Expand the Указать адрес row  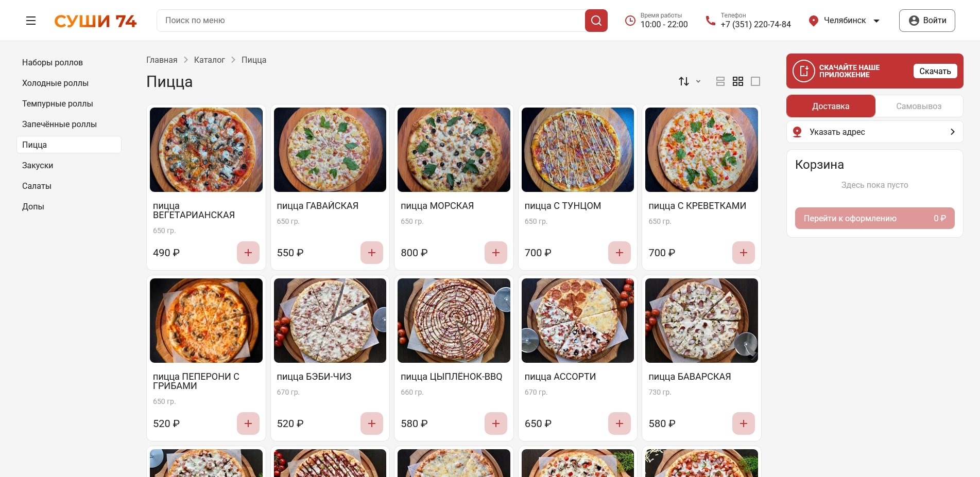[874, 132]
